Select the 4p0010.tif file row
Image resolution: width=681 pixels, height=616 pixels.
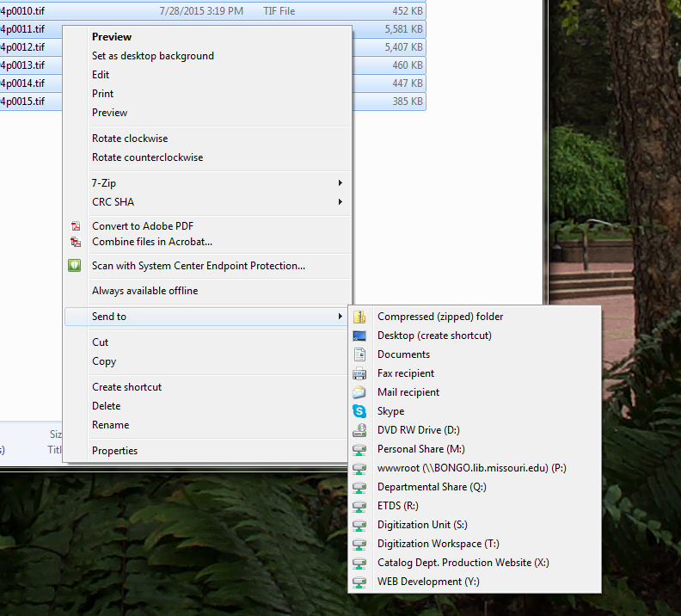pos(129,10)
